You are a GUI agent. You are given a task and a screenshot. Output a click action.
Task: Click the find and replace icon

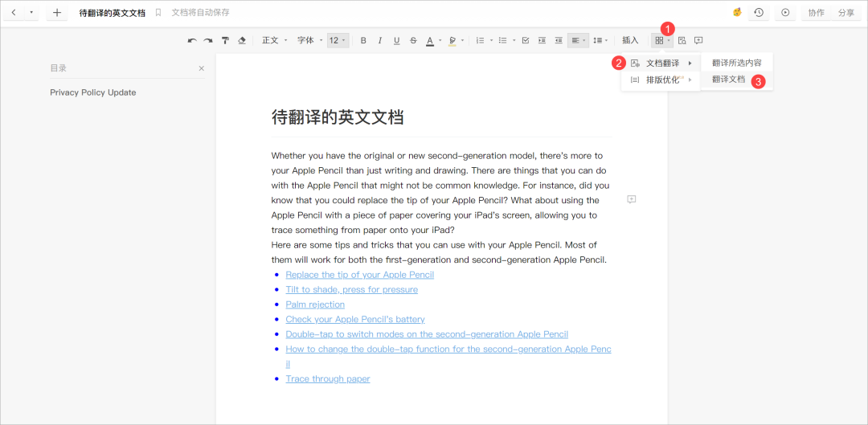(x=682, y=40)
